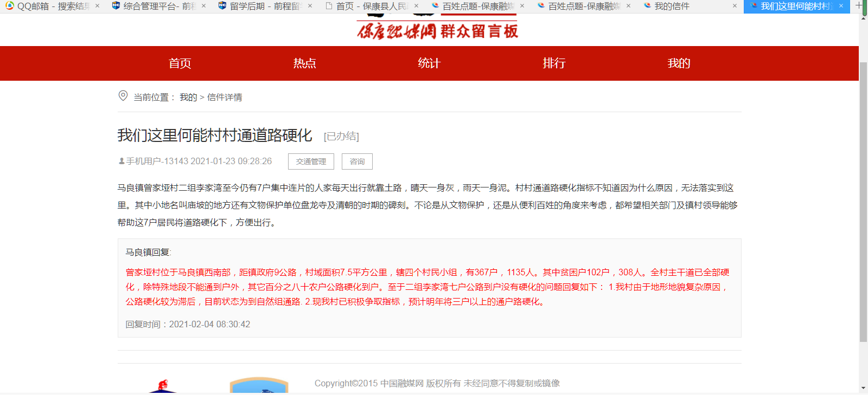Close the active 我们这里何能村村 tab
The image size is (868, 395).
[x=841, y=6]
